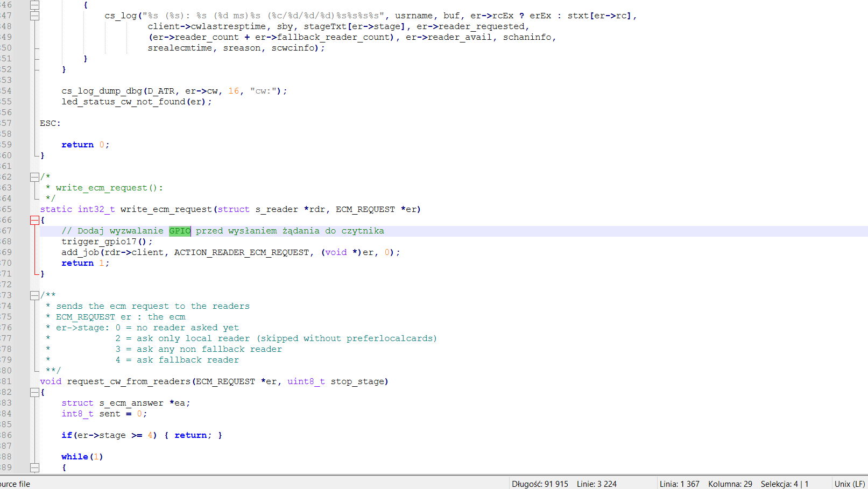The height and width of the screenshot is (489, 868).
Task: Click the Linia/Kolumna/Selekcja position status field
Action: point(734,484)
